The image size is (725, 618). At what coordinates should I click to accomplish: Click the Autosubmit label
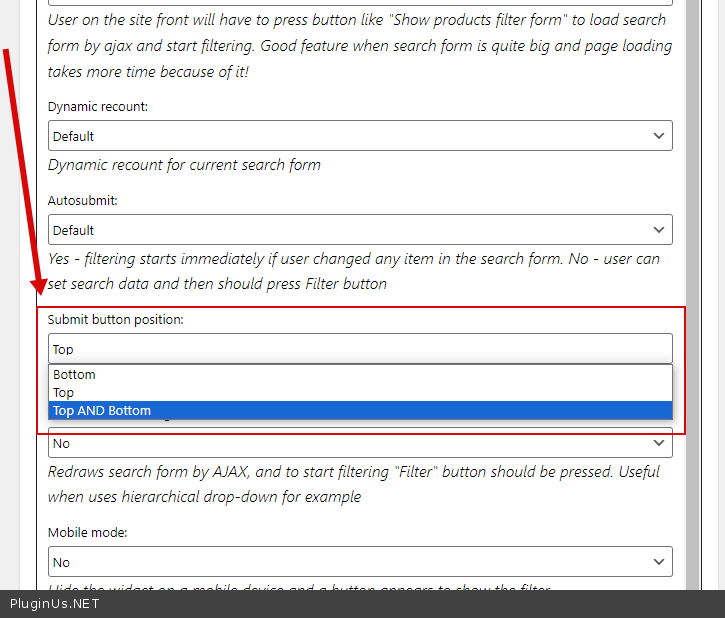click(x=83, y=200)
